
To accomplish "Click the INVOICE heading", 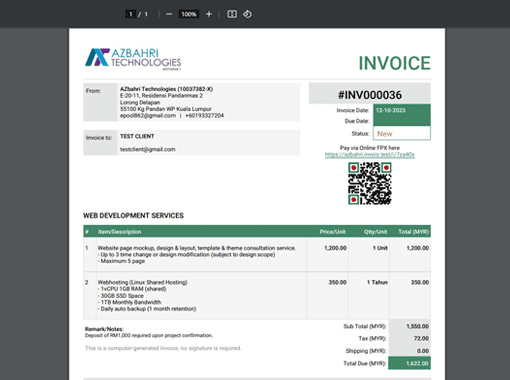I will tap(394, 63).
